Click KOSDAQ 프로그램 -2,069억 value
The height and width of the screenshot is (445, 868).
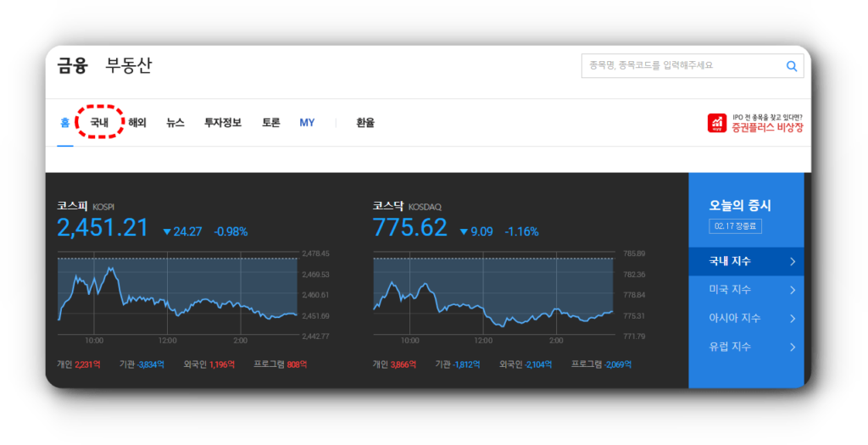617,364
